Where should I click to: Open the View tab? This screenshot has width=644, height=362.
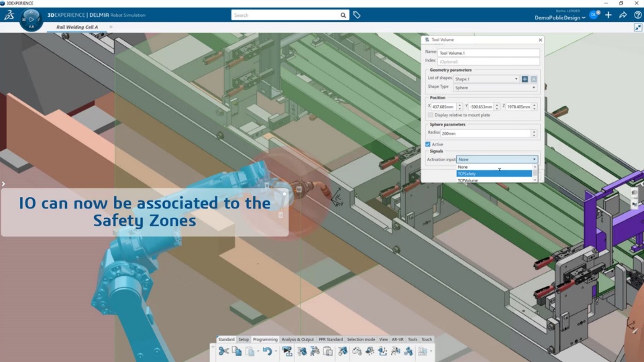[383, 339]
